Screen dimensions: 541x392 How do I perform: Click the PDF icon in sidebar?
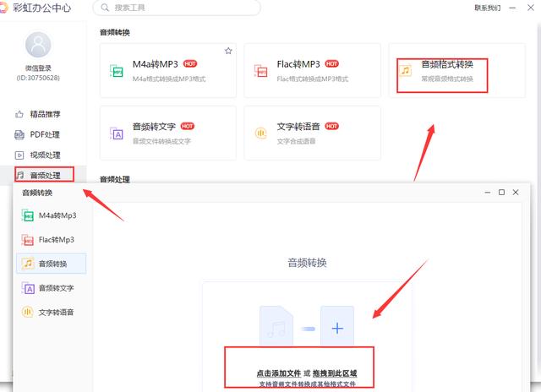(19, 135)
